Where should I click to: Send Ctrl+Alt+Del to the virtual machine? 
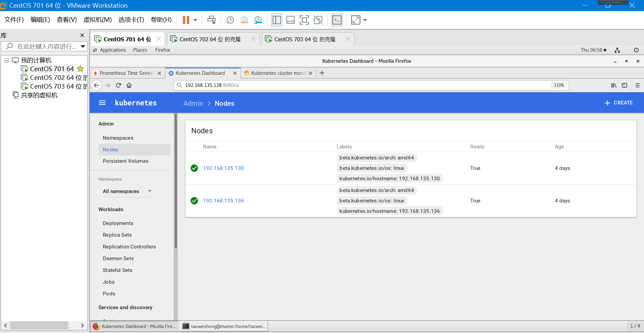click(x=212, y=20)
